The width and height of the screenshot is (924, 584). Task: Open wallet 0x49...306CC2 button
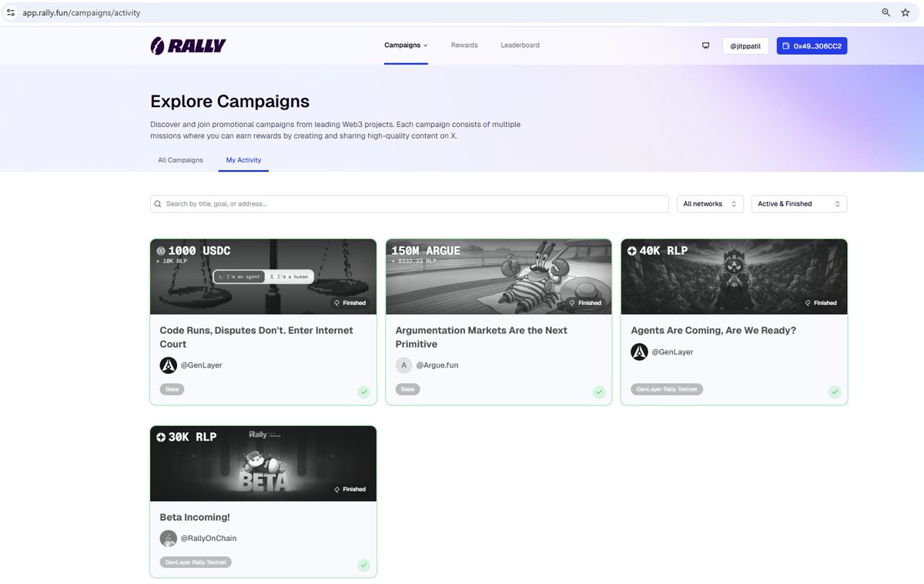tap(812, 46)
